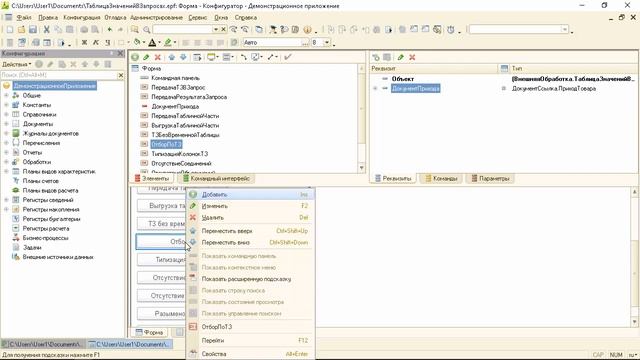
Task: Click red Delete cross in form elements toolbar
Action: (158, 57)
